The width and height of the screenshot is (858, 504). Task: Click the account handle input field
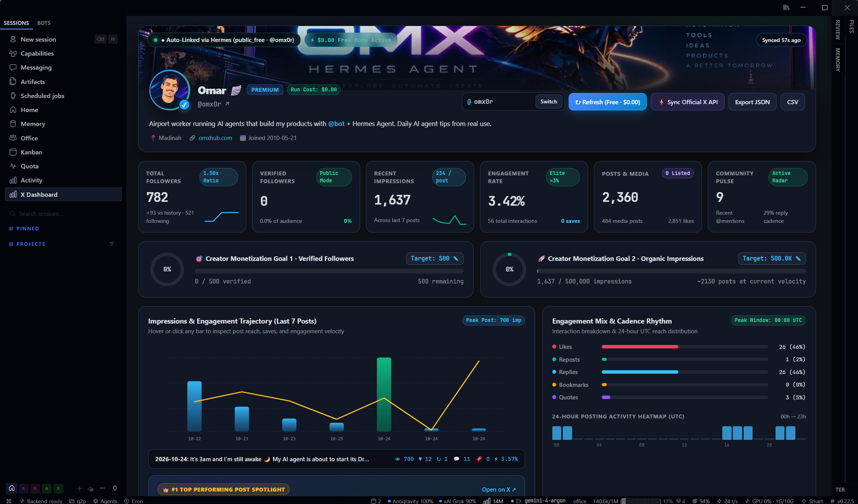(500, 102)
